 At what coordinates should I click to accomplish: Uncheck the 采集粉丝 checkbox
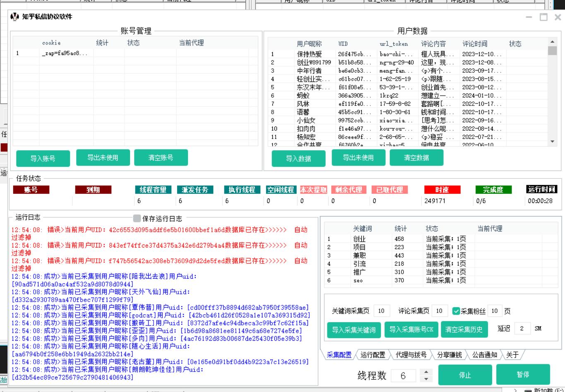pyautogui.click(x=456, y=311)
